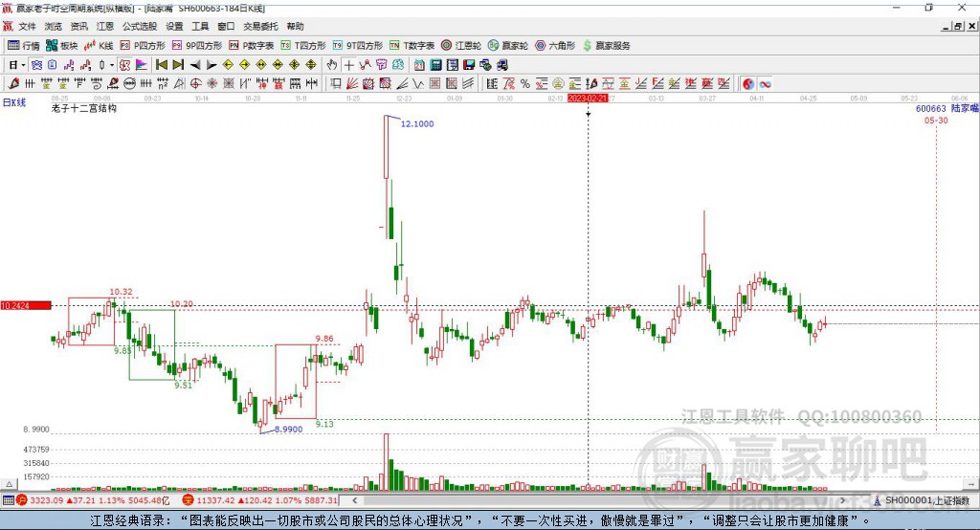The width and height of the screenshot is (980, 530).
Task: Select the 2023-02-21 date marker
Action: coord(588,99)
